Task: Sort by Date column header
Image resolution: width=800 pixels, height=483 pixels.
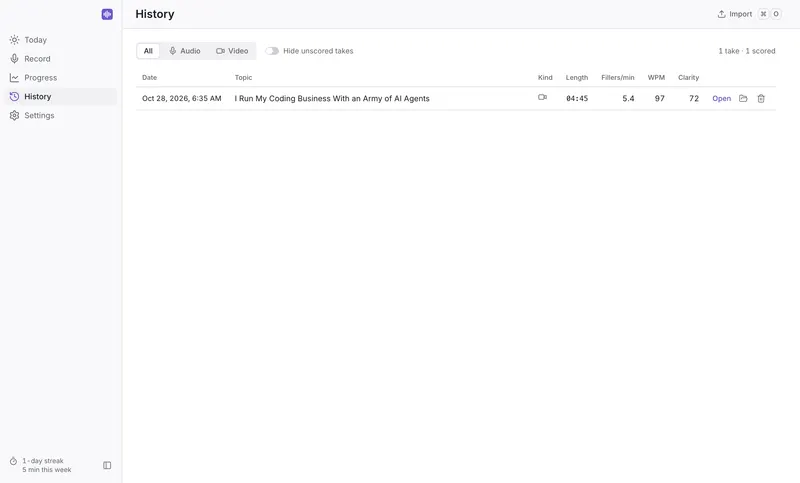Action: [x=149, y=78]
